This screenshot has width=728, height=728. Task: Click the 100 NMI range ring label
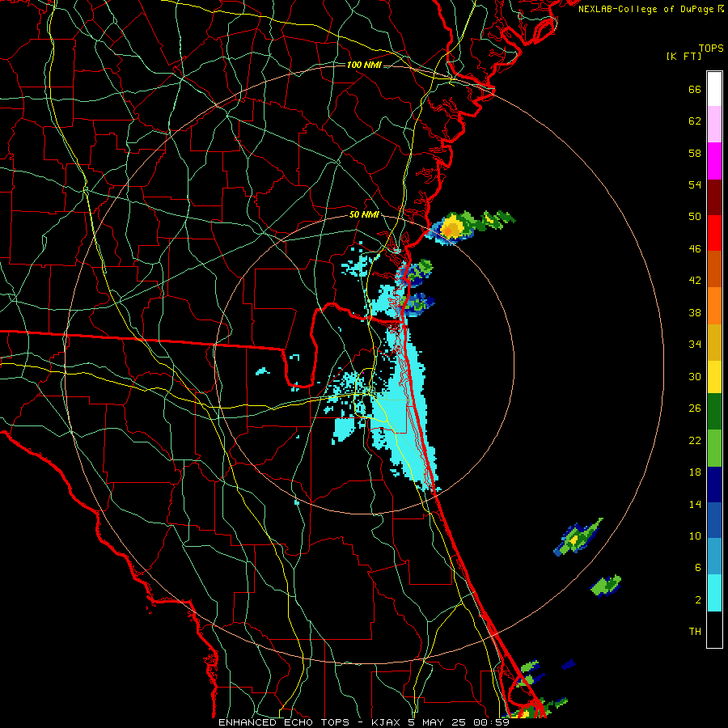[x=364, y=65]
